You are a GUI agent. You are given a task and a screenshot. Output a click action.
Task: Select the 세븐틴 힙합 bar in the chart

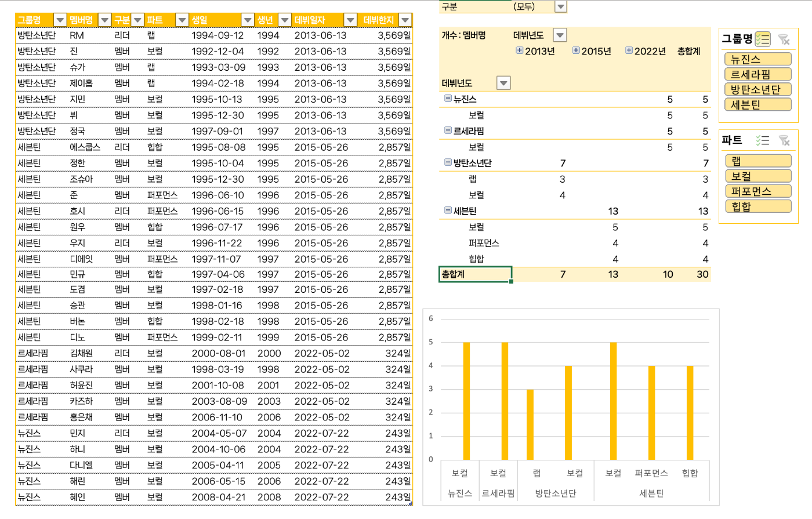point(690,413)
